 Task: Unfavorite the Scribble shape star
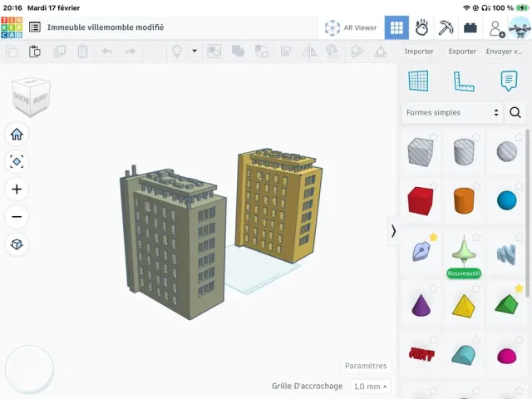coord(433,237)
